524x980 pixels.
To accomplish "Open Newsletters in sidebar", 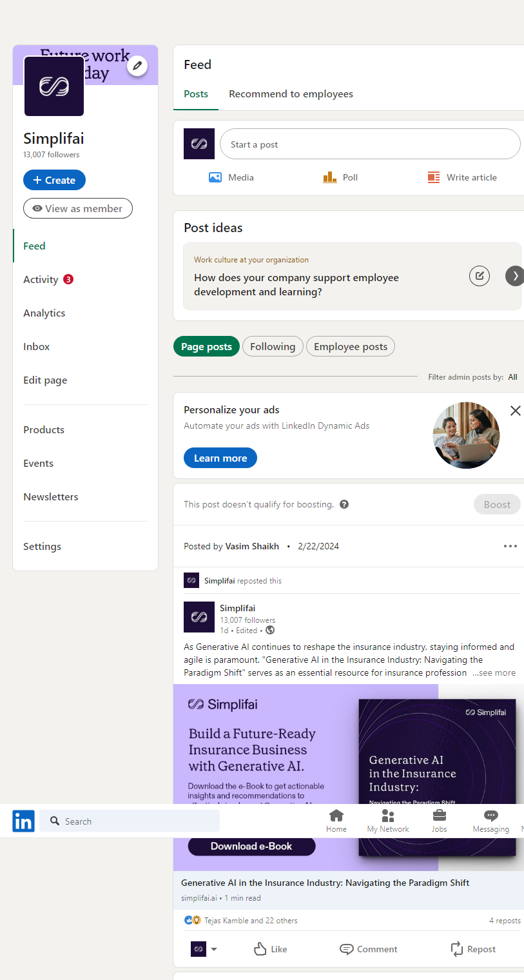I will [x=51, y=496].
